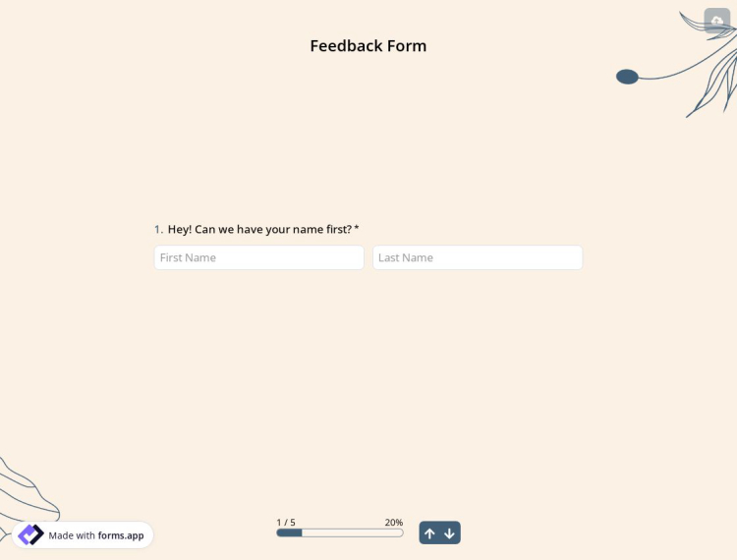Screen dimensions: 737x560
Task: Go to next question with down arrow
Action: point(449,533)
